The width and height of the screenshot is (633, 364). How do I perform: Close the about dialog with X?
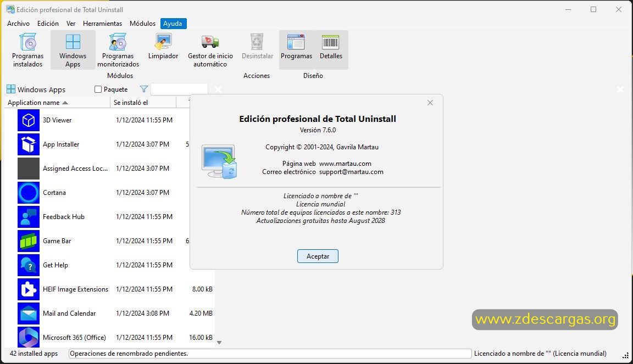[x=430, y=103]
